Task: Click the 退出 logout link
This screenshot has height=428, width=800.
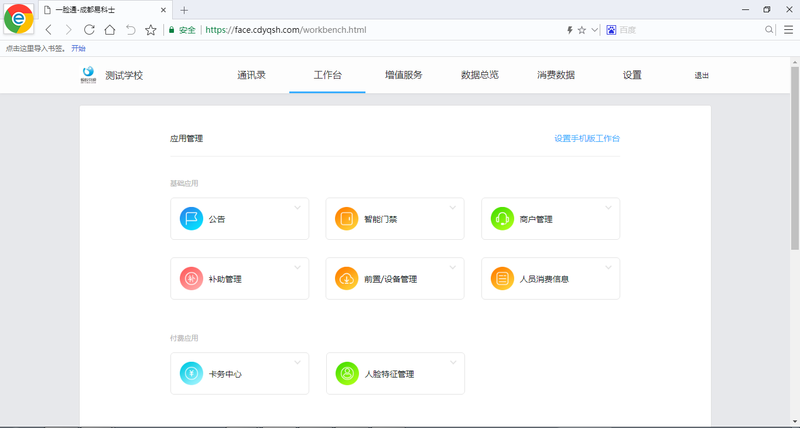Action: tap(701, 76)
